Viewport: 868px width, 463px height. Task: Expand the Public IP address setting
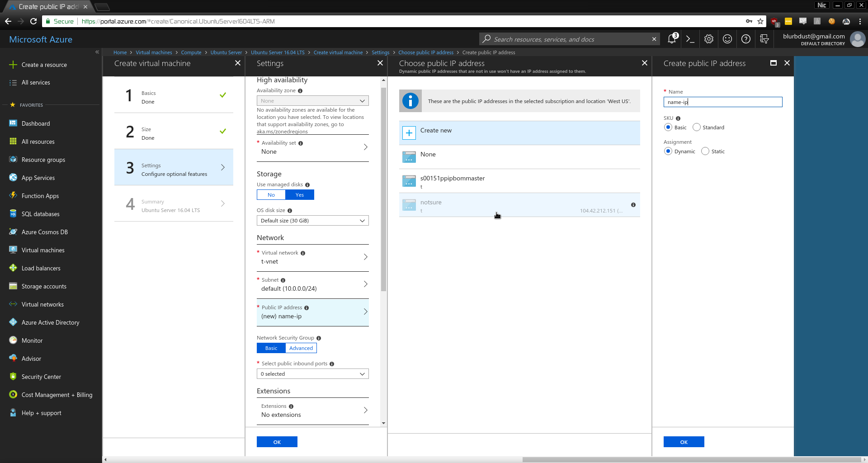pos(313,312)
